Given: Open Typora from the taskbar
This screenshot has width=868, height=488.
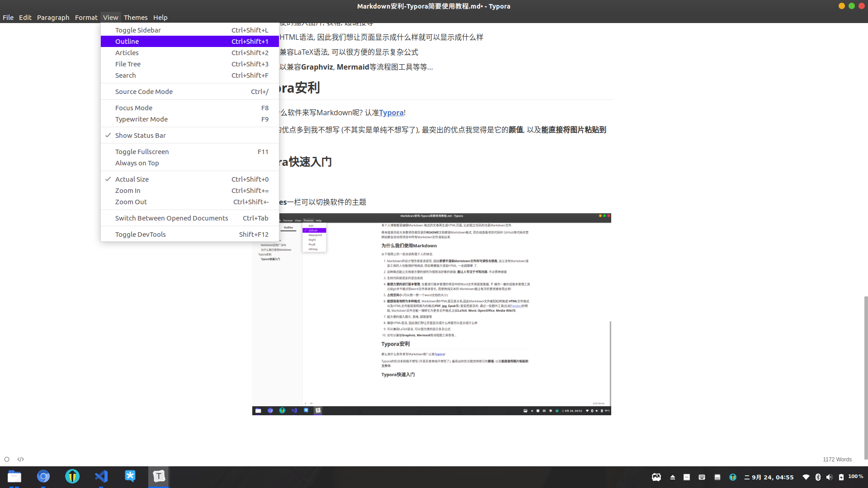Looking at the screenshot, I should pos(159,476).
